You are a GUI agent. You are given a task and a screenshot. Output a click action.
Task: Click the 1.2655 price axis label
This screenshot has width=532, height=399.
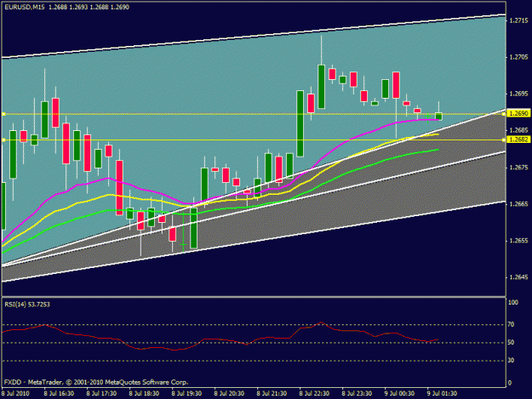518,241
